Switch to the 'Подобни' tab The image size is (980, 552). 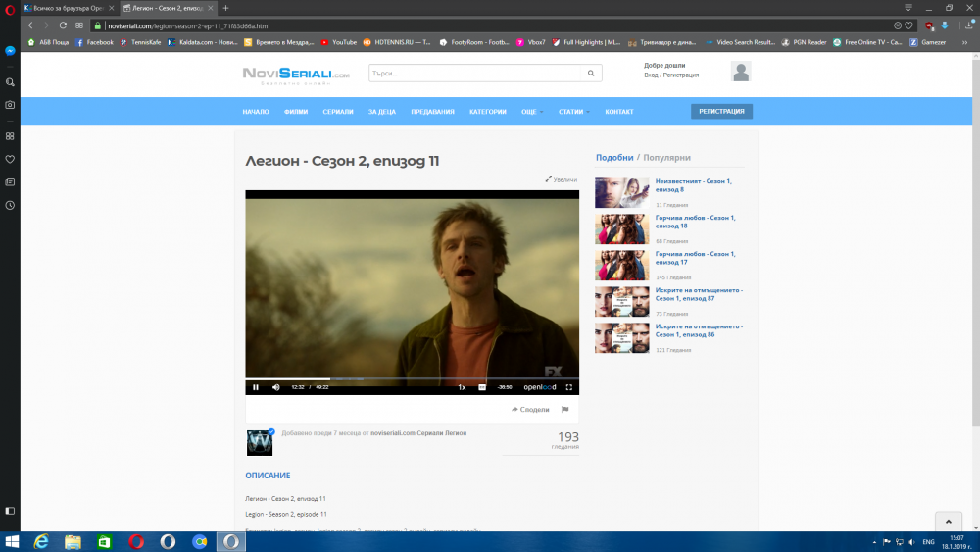(x=614, y=158)
